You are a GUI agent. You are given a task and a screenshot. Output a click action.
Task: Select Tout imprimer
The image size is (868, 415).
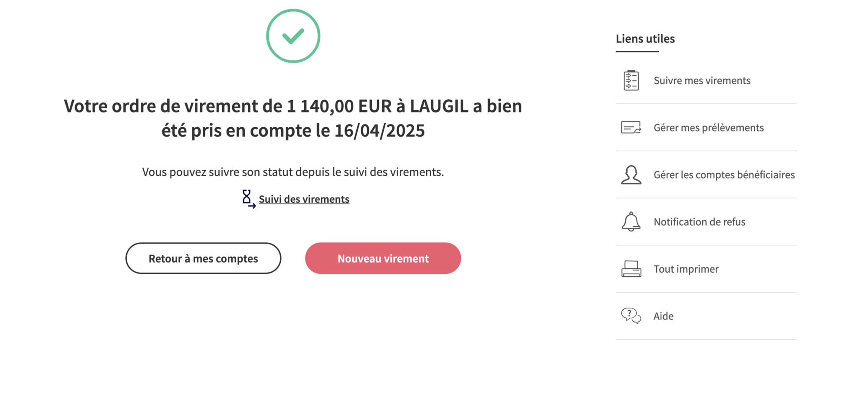(x=686, y=269)
